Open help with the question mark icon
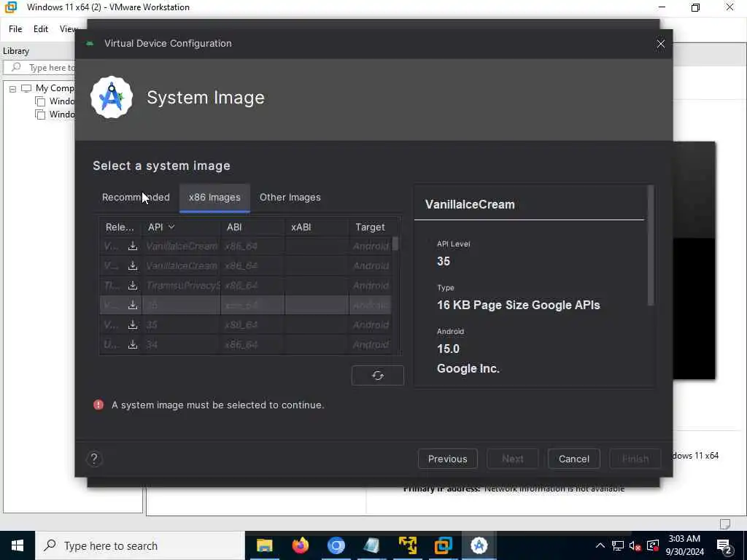Image resolution: width=747 pixels, height=560 pixels. click(x=94, y=459)
